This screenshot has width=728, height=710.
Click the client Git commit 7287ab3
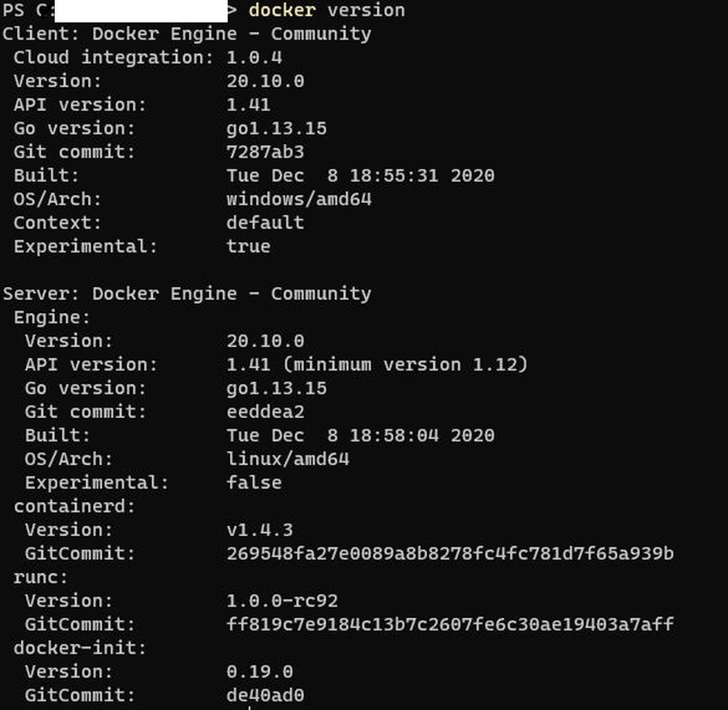[265, 152]
